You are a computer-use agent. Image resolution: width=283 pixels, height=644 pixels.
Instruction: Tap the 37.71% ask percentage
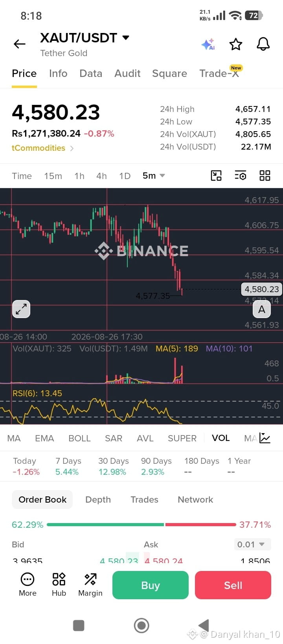click(x=255, y=525)
